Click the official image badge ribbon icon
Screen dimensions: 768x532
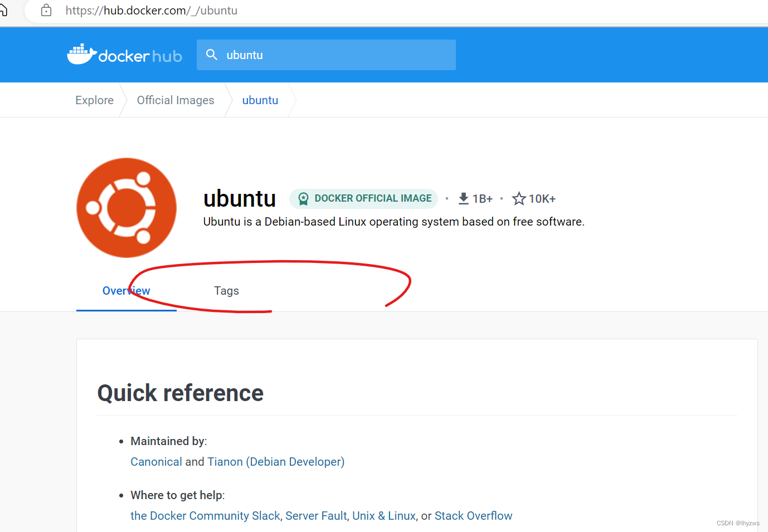[x=303, y=198]
